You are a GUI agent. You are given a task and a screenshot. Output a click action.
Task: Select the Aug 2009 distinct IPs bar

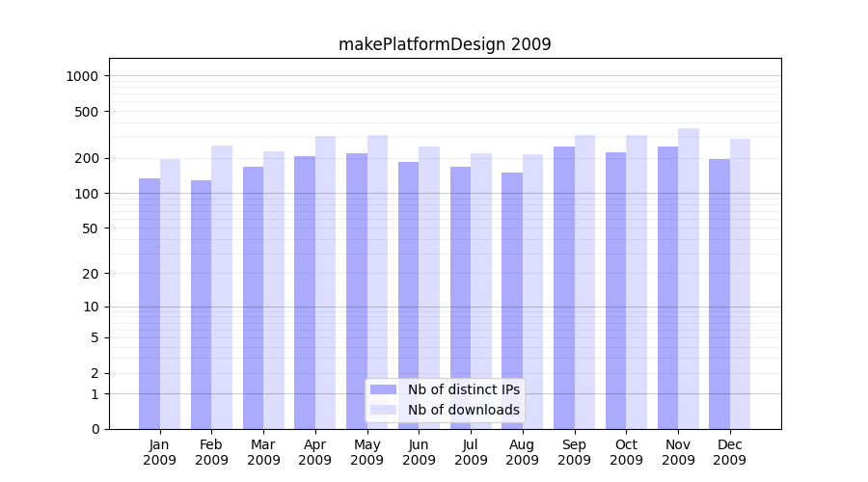coord(512,301)
